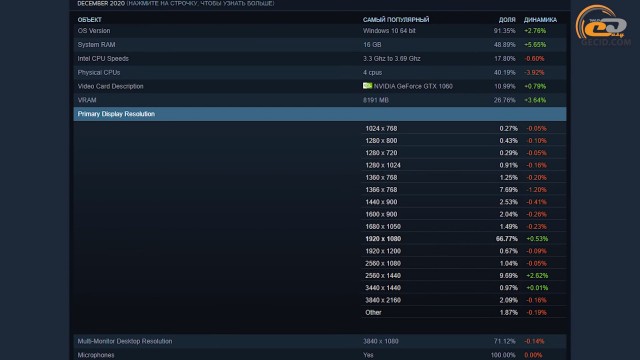The height and width of the screenshot is (360, 640).
Task: Select the 2560 x 1080 resolution entry
Action: (383, 263)
